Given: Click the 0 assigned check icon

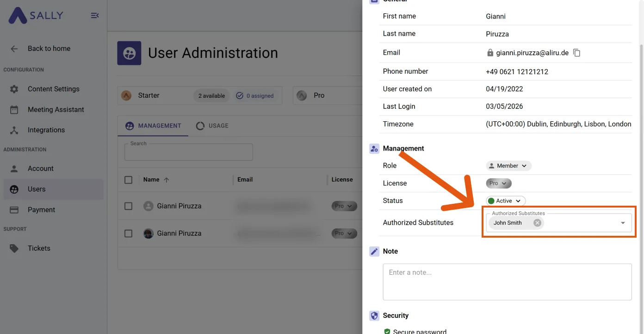Looking at the screenshot, I should pos(240,96).
